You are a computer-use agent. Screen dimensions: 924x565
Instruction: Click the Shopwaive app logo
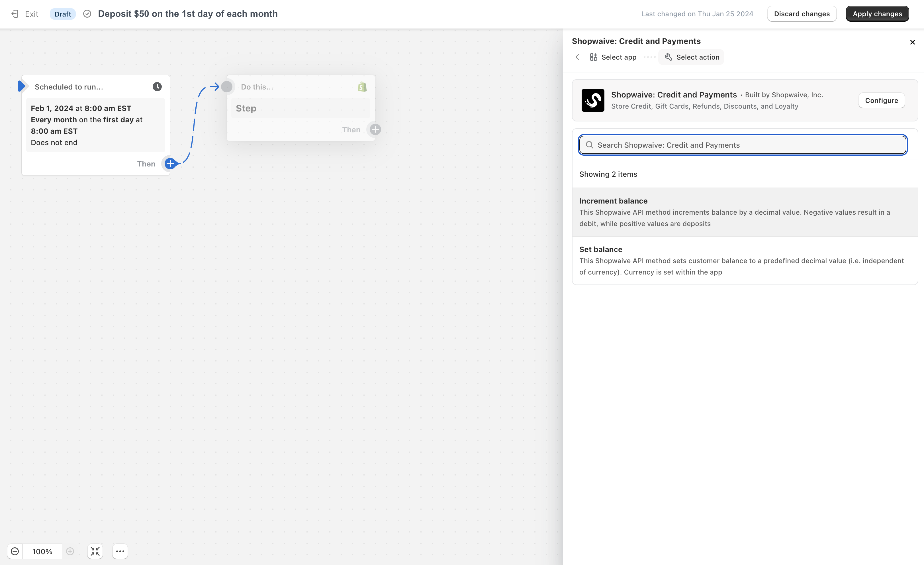pyautogui.click(x=593, y=100)
